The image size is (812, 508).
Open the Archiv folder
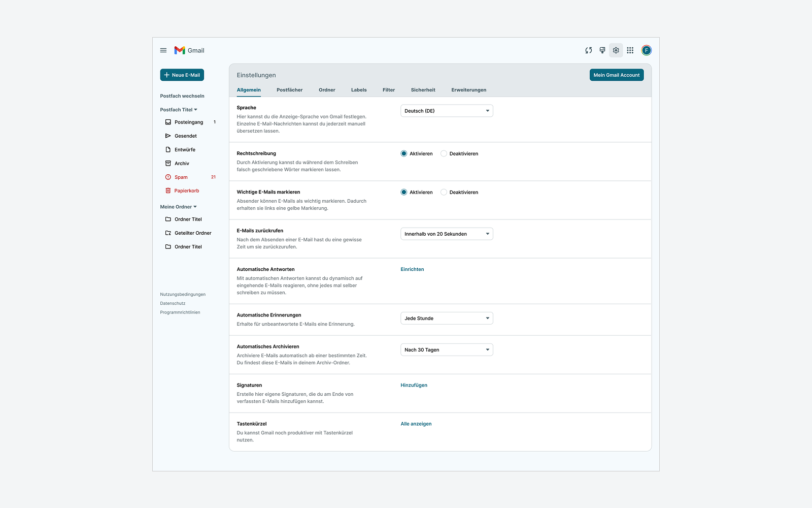[182, 163]
